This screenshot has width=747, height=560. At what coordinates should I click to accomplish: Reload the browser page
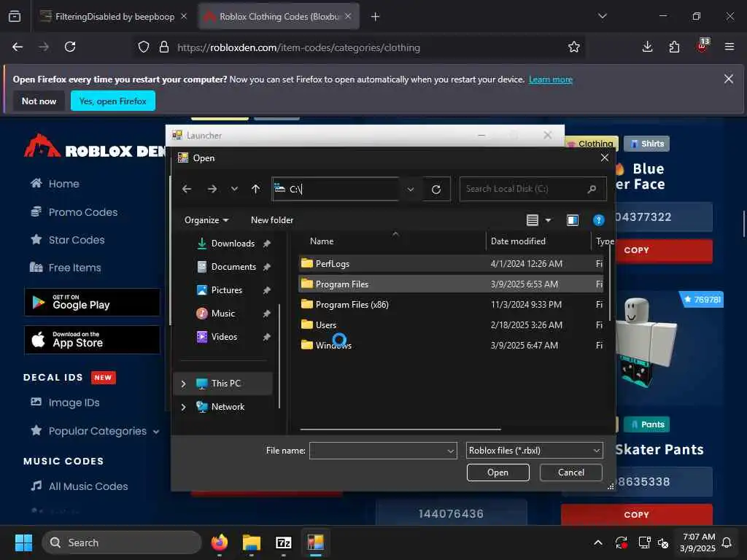(70, 47)
